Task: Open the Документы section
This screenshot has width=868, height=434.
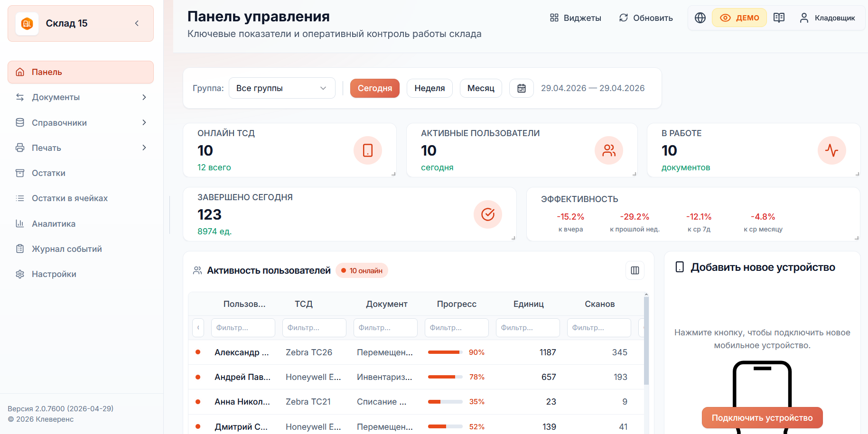Action: click(x=81, y=97)
